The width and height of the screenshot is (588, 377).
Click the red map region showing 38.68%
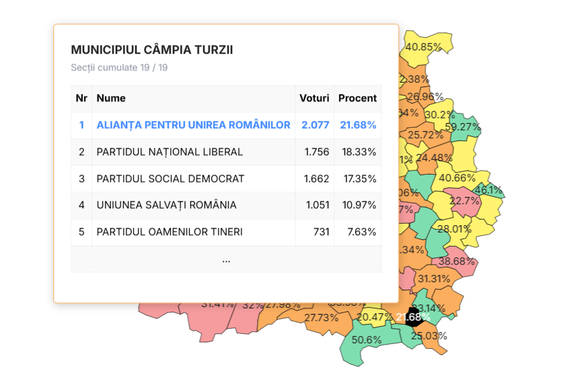pyautogui.click(x=456, y=261)
